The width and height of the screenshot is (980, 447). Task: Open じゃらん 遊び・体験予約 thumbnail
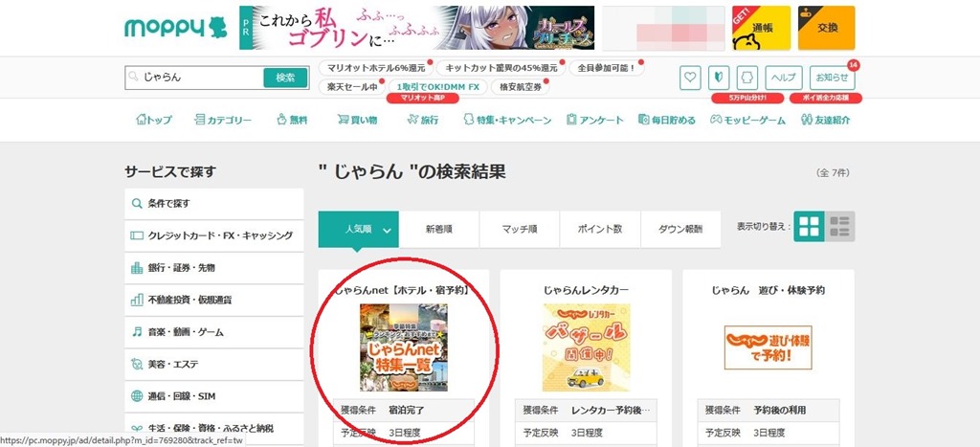point(768,346)
